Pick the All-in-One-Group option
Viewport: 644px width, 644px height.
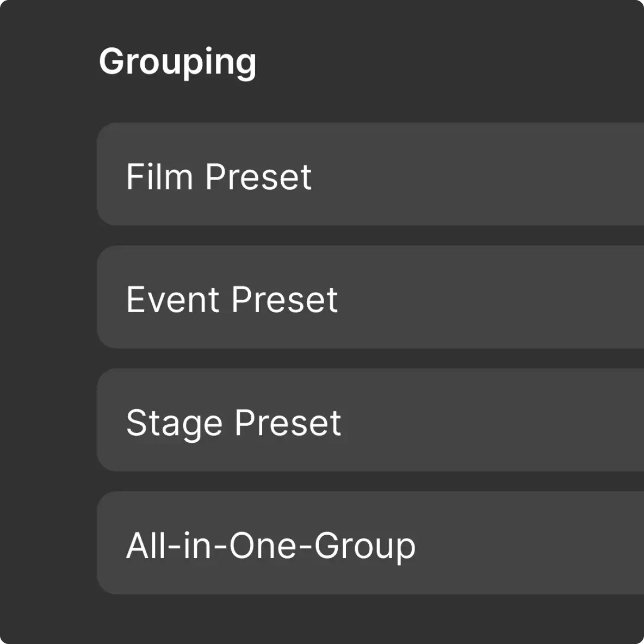(370, 543)
